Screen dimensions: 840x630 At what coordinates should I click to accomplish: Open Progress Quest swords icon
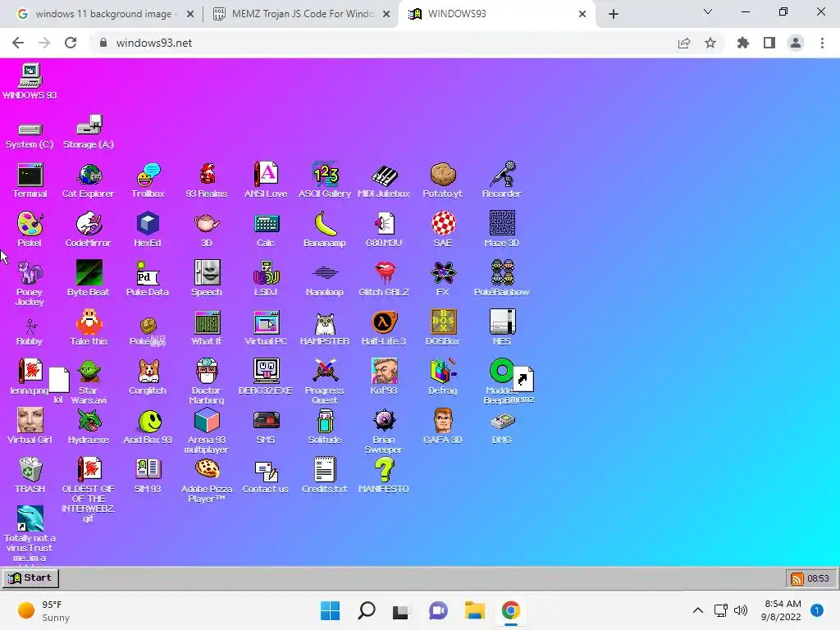point(325,381)
